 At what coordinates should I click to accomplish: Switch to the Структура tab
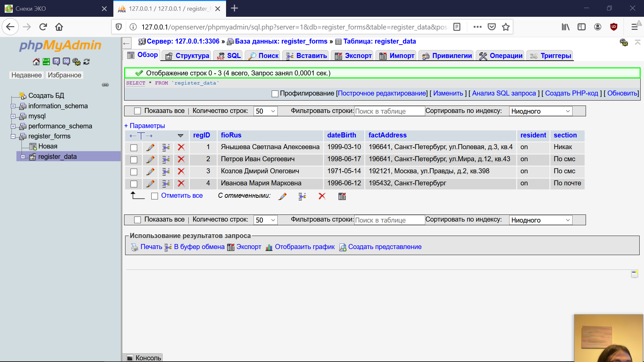(x=187, y=56)
